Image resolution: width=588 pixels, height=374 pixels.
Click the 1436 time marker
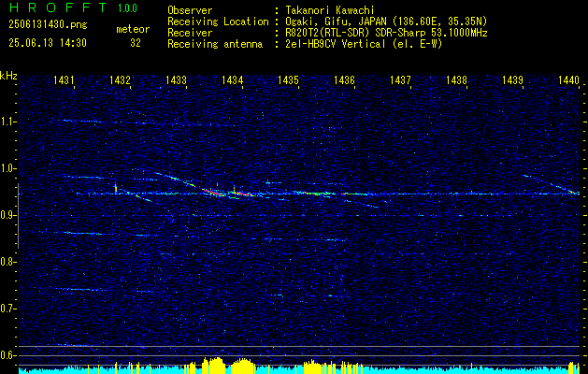coord(344,79)
